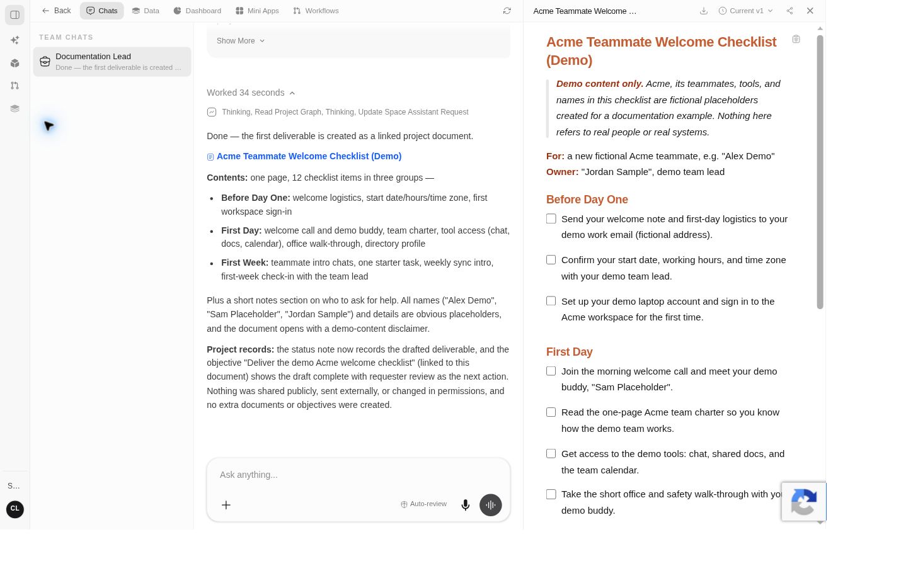
Task: Start voice mode with the waveform button
Action: [491, 505]
